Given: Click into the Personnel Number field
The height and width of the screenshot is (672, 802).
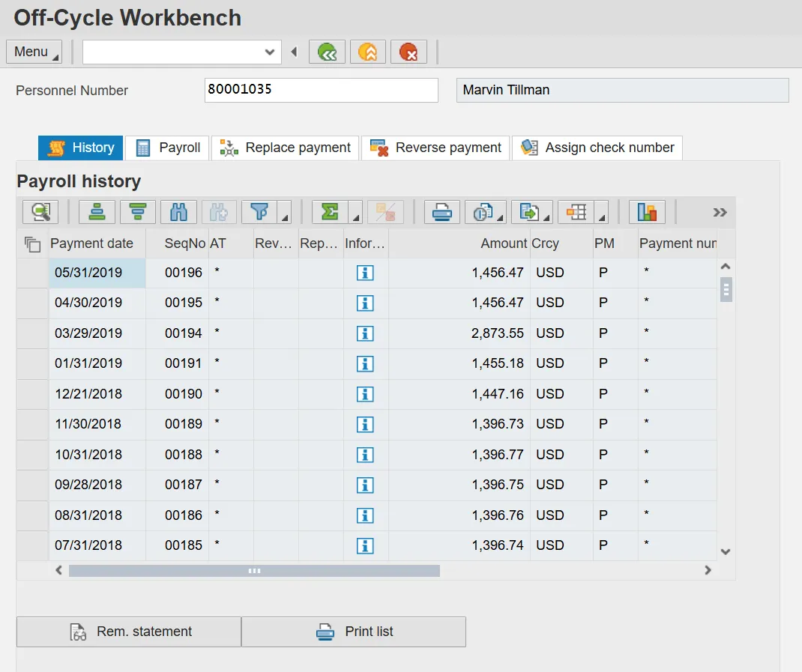Looking at the screenshot, I should pos(321,90).
